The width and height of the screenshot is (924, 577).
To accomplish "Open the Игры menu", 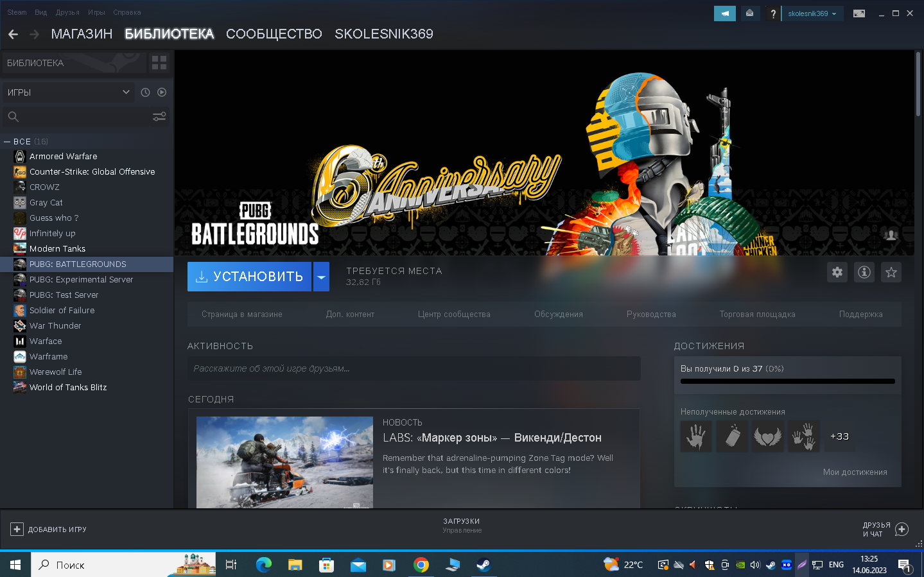I will [96, 12].
